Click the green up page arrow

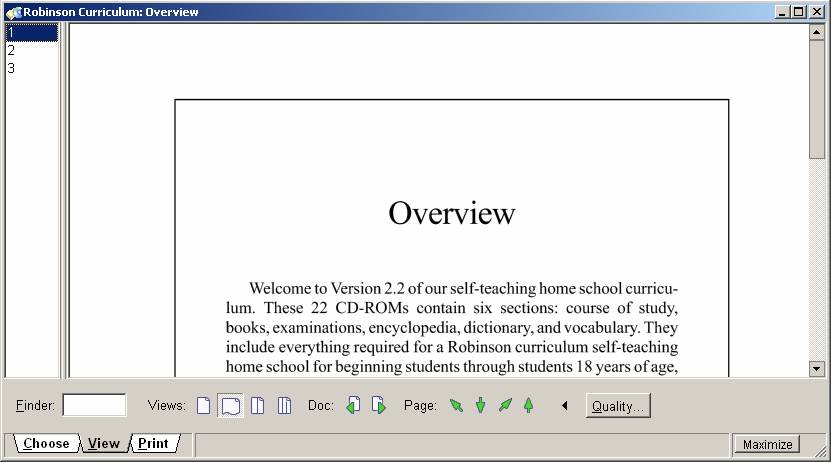[x=528, y=406]
